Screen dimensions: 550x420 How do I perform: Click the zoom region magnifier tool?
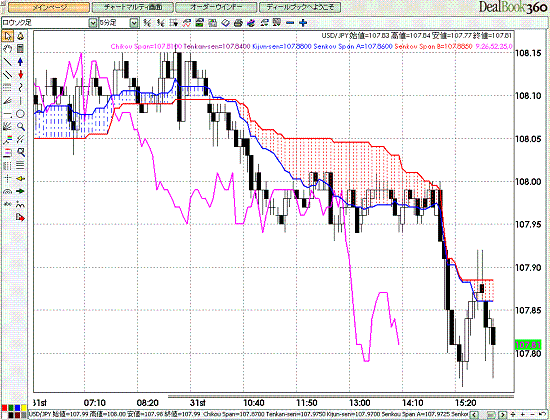point(20,153)
